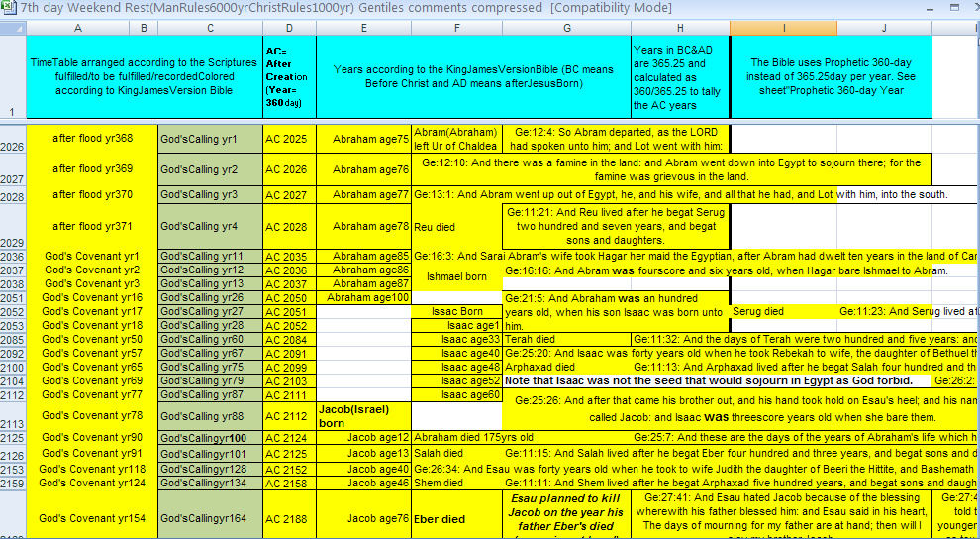Click the 'Years in BC&AD are 365.25' header cell
The image size is (980, 539).
click(680, 76)
